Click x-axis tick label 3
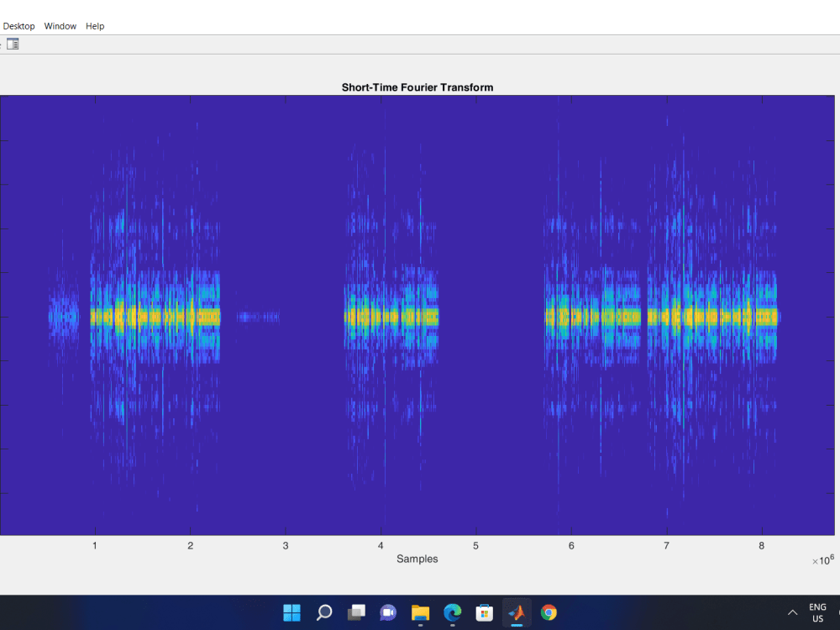Screen dimensions: 840x630 coord(286,546)
